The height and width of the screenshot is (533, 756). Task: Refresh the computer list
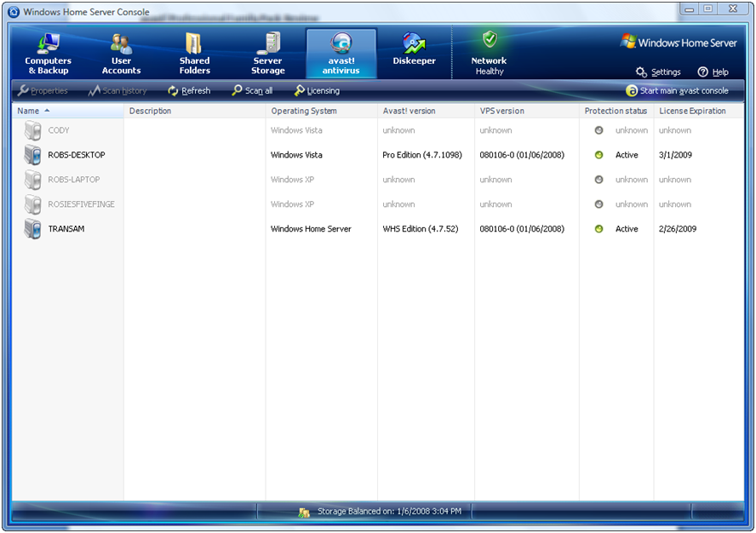(189, 91)
